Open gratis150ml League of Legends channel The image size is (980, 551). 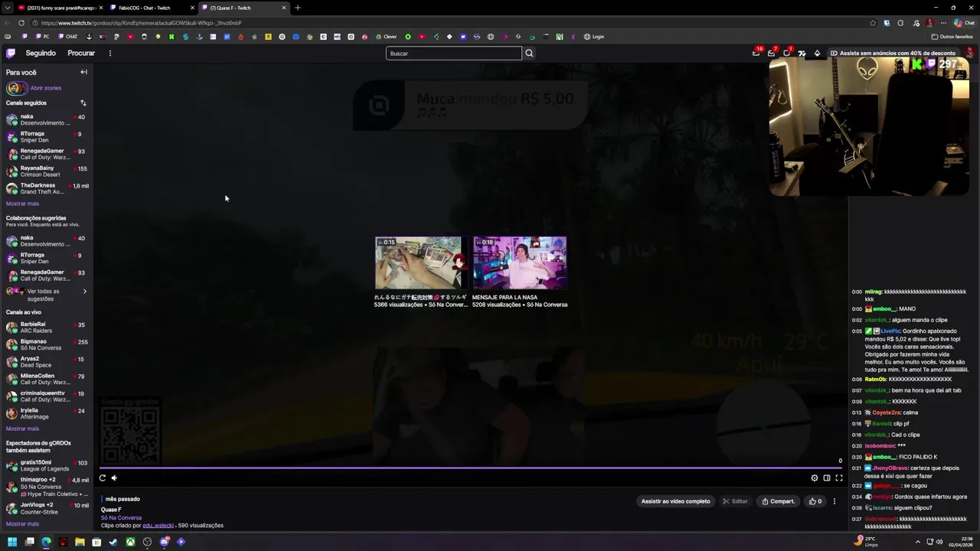coord(47,465)
